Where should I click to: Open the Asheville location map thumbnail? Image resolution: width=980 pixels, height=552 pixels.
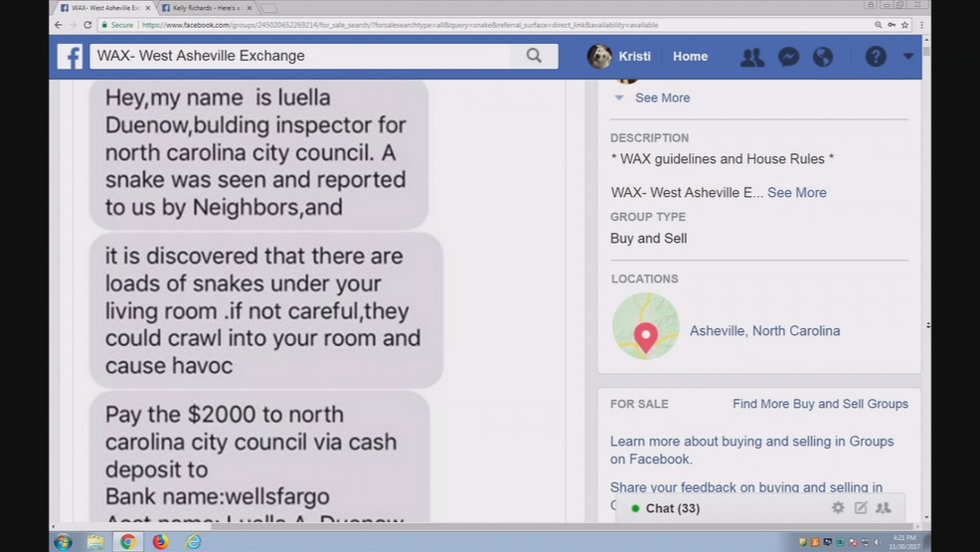(x=646, y=325)
